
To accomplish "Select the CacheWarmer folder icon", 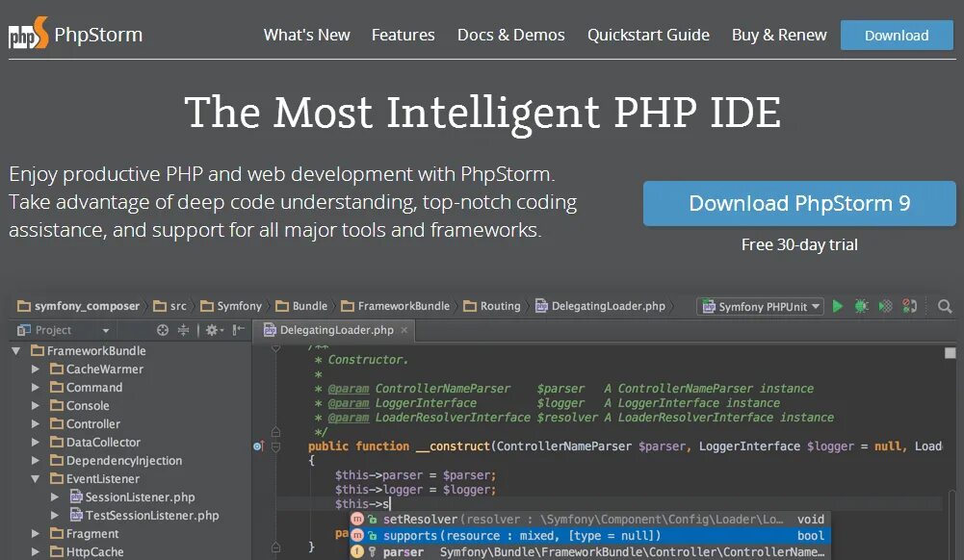I will [x=57, y=369].
